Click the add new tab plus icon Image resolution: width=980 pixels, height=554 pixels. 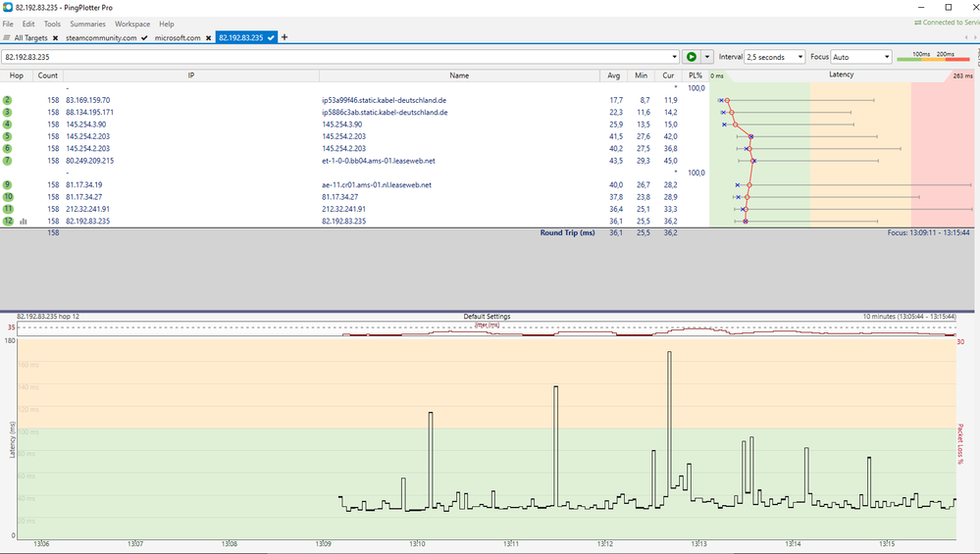(284, 37)
